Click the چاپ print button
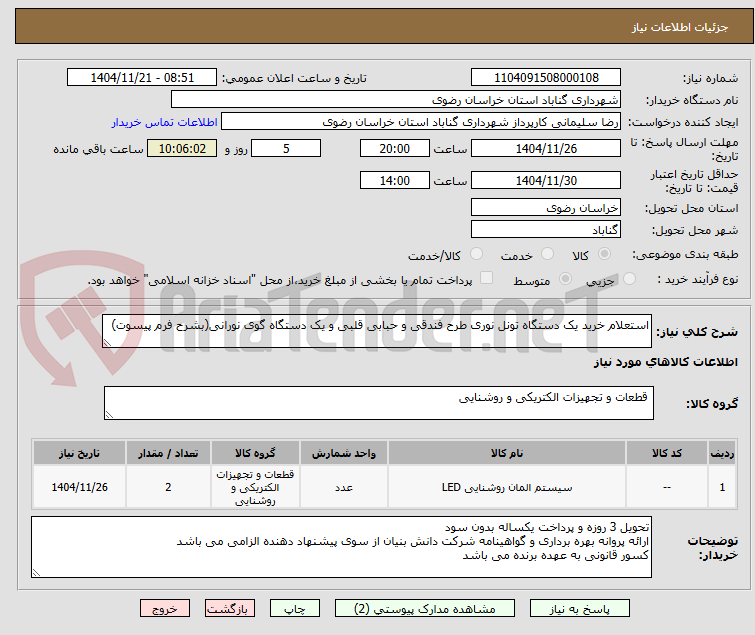The image size is (755, 635). [295, 609]
